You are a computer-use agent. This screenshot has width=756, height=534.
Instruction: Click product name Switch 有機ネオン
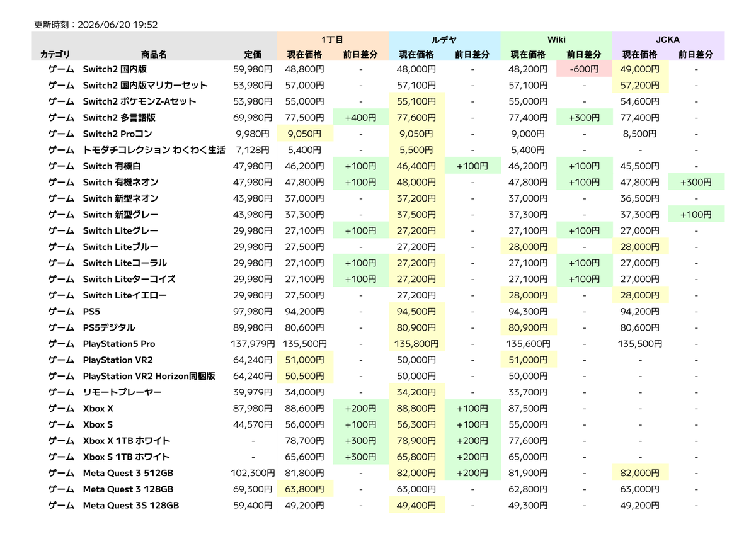click(120, 182)
